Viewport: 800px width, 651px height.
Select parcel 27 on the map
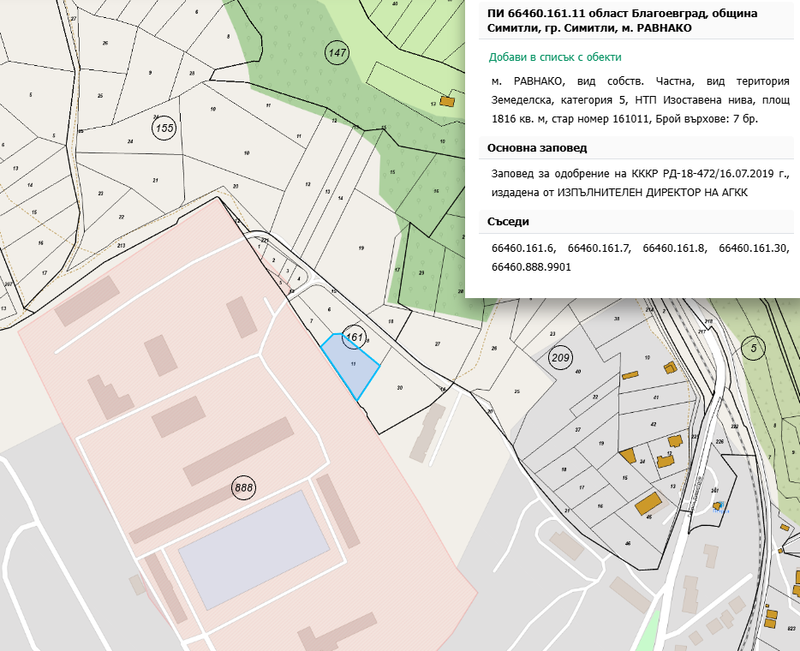pyautogui.click(x=437, y=343)
